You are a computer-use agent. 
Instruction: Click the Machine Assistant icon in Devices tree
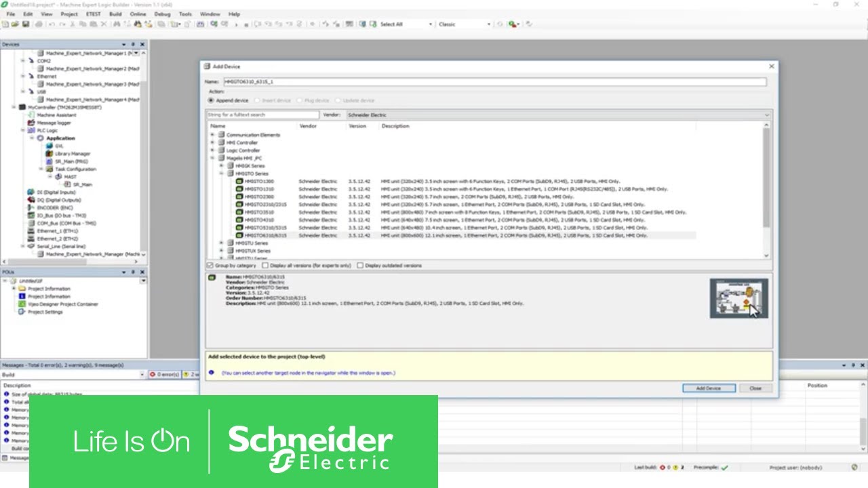tap(31, 115)
